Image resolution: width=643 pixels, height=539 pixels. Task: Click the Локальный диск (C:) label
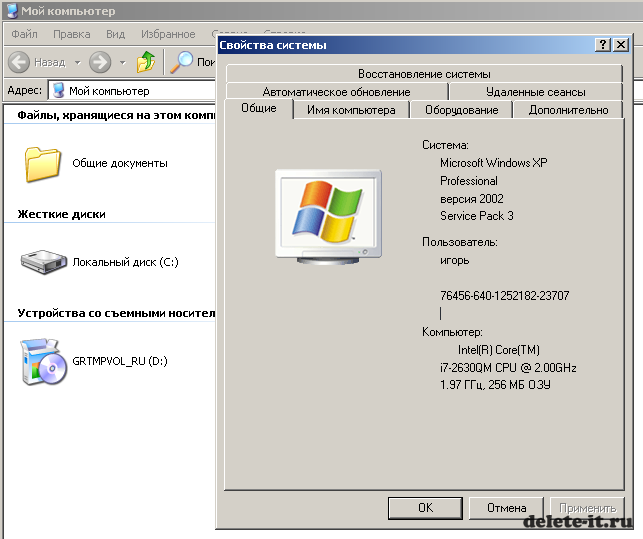(x=125, y=262)
